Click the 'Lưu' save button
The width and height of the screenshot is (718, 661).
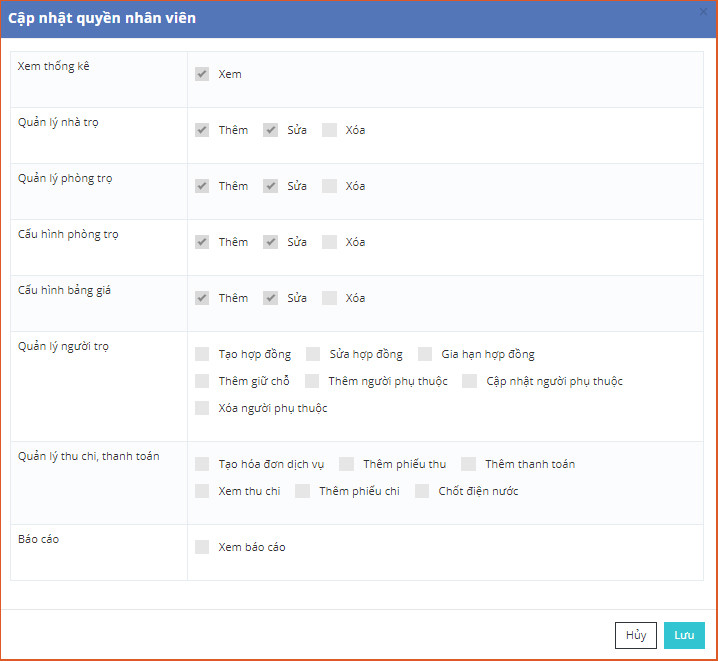684,635
